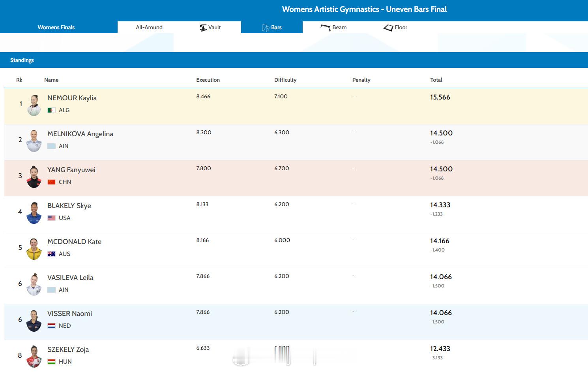The image size is (588, 372).
Task: Click the Balance Beam apparatus icon
Action: [x=326, y=28]
